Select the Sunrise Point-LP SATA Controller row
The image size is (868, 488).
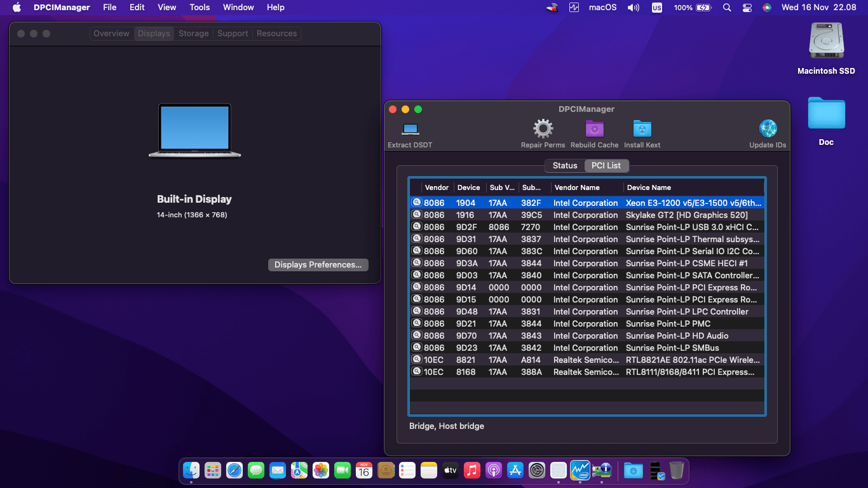(x=587, y=275)
